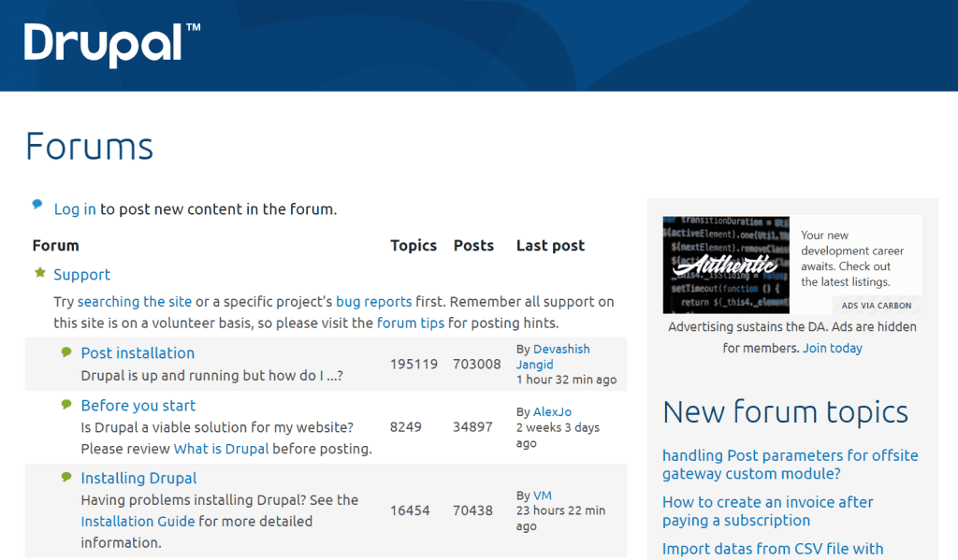Click 'Drupal is up and running' description
This screenshot has width=958, height=560.
(x=212, y=376)
